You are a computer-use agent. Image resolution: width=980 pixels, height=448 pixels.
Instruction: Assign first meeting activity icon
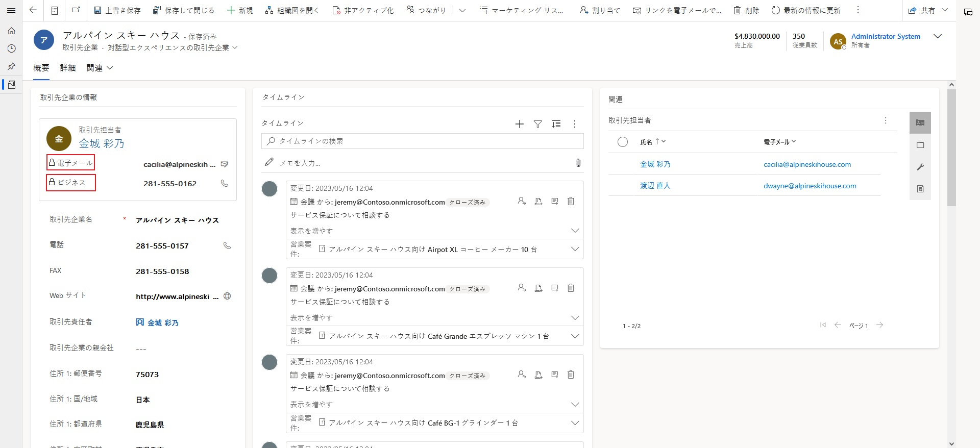(522, 201)
